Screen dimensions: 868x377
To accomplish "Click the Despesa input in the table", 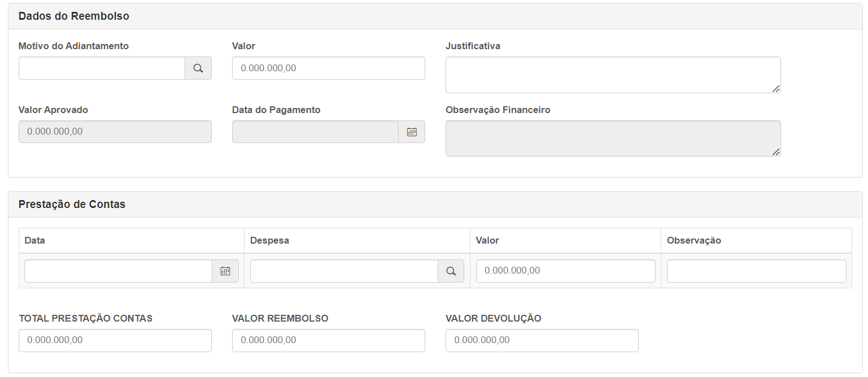I will click(x=343, y=271).
